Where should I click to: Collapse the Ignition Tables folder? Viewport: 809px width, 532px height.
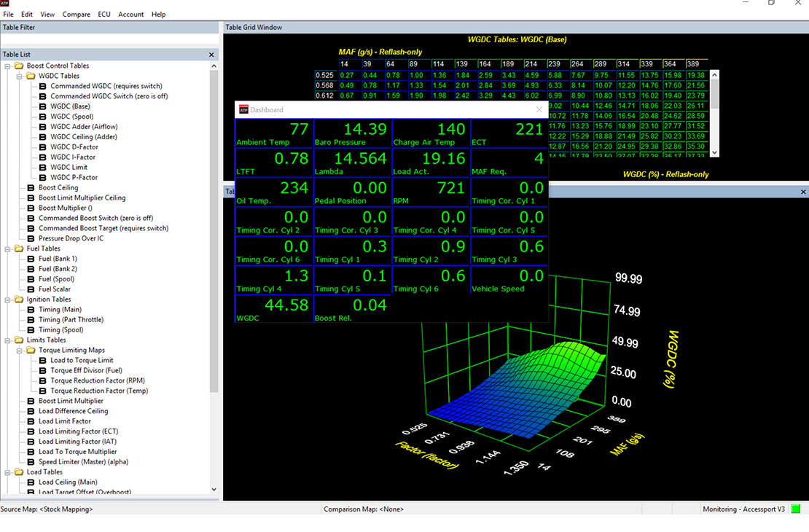click(8, 300)
